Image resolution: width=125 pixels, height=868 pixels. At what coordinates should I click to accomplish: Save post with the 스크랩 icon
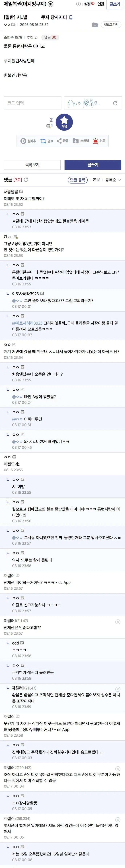pyautogui.click(x=81, y=141)
